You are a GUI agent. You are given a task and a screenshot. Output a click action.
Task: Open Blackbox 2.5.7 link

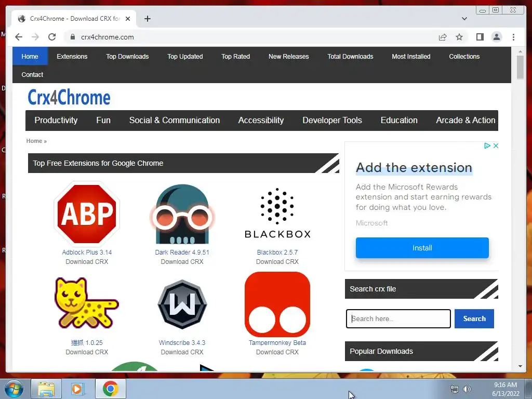click(277, 252)
